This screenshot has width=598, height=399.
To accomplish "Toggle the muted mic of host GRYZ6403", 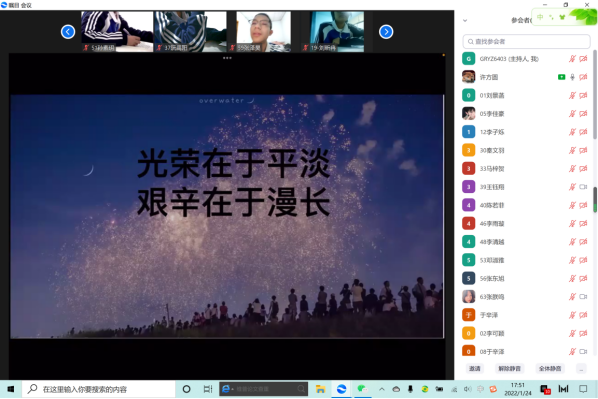I will tap(572, 59).
